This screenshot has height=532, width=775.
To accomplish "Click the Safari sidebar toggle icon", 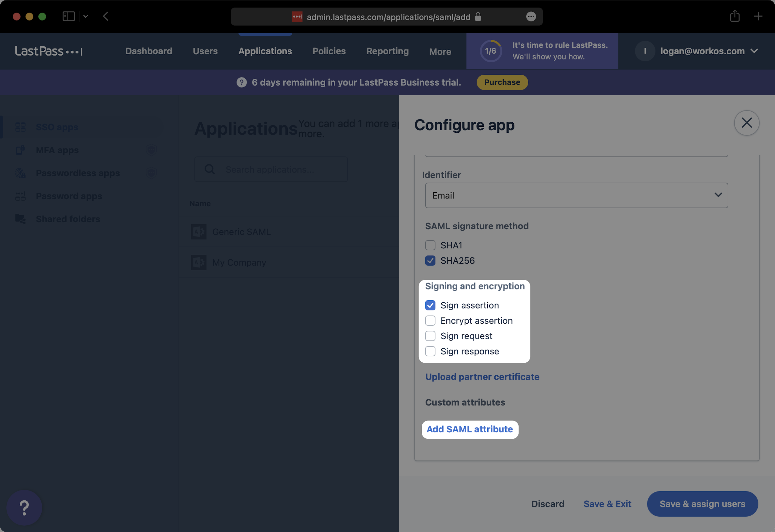I will coord(69,16).
